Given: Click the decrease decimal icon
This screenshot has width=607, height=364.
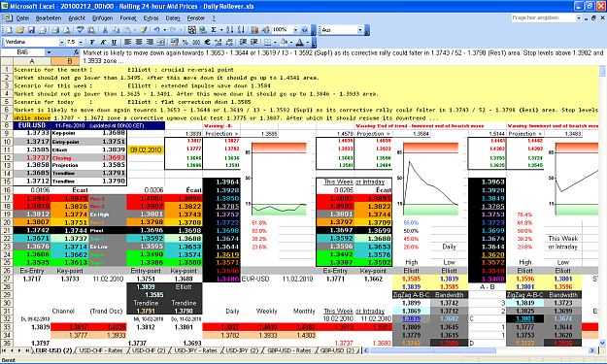Looking at the screenshot, I should [x=229, y=42].
